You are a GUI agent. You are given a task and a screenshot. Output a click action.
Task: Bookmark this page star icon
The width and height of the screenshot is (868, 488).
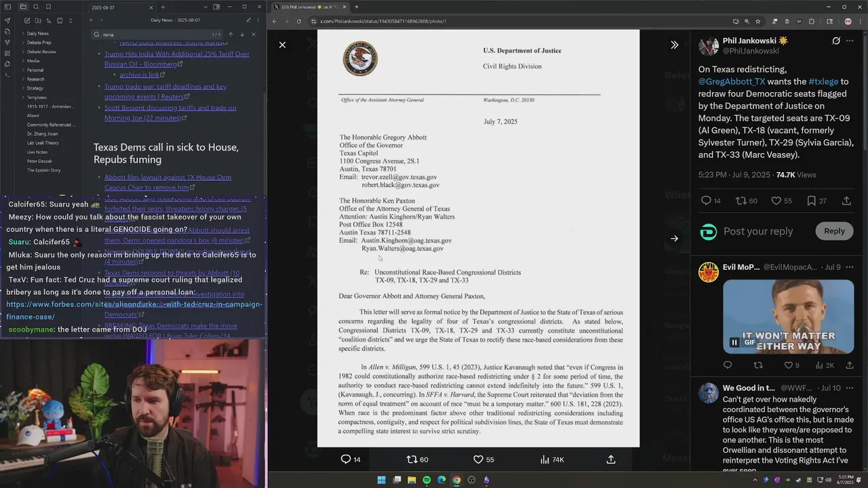(x=757, y=21)
